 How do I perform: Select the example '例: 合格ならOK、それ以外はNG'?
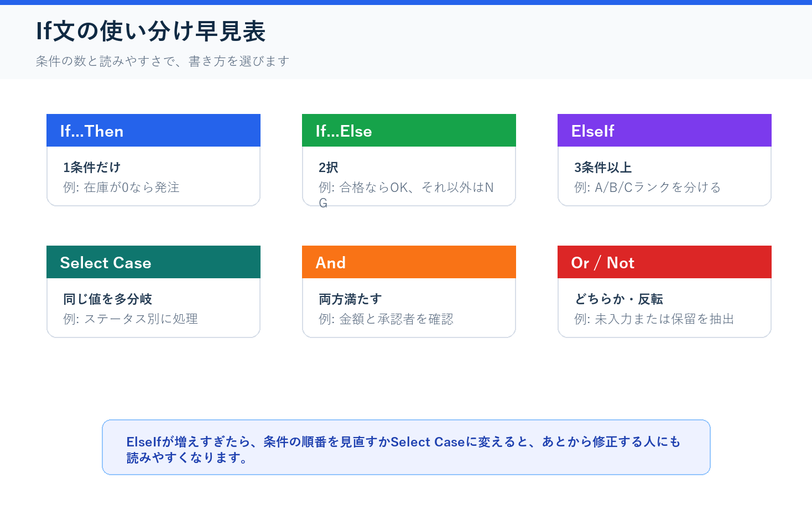[407, 195]
